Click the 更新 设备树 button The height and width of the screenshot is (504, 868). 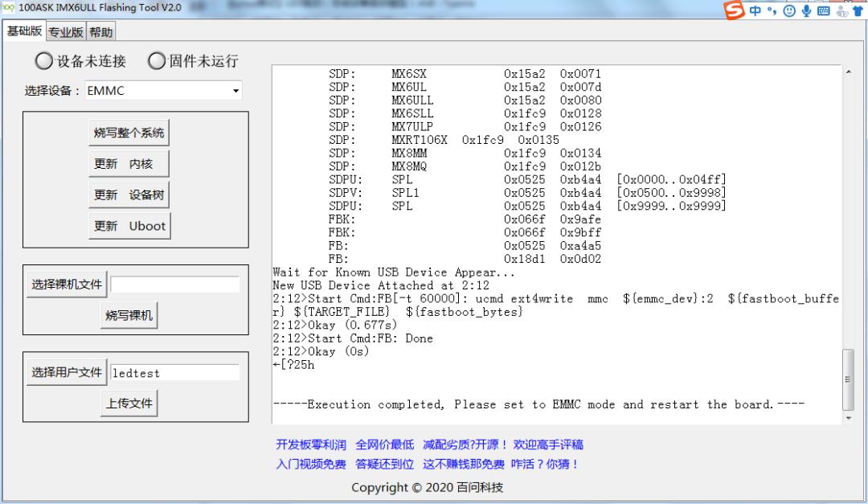point(129,195)
